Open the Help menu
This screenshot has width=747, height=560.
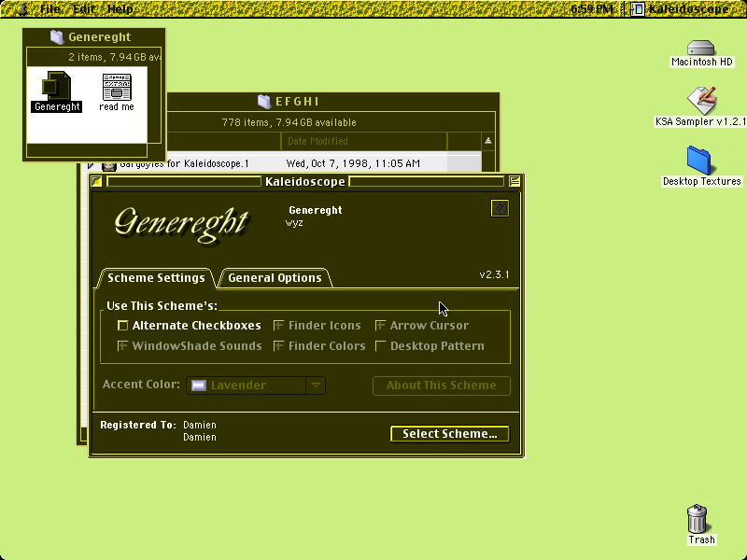click(x=120, y=8)
